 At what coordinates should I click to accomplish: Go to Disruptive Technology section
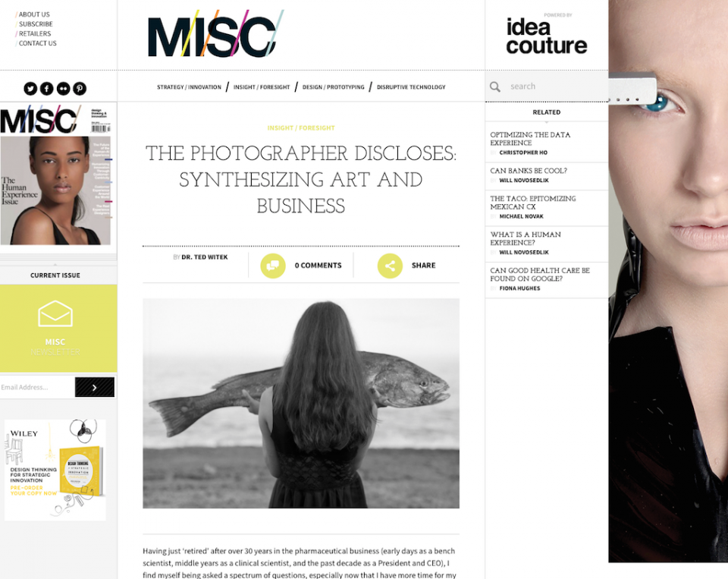click(411, 87)
